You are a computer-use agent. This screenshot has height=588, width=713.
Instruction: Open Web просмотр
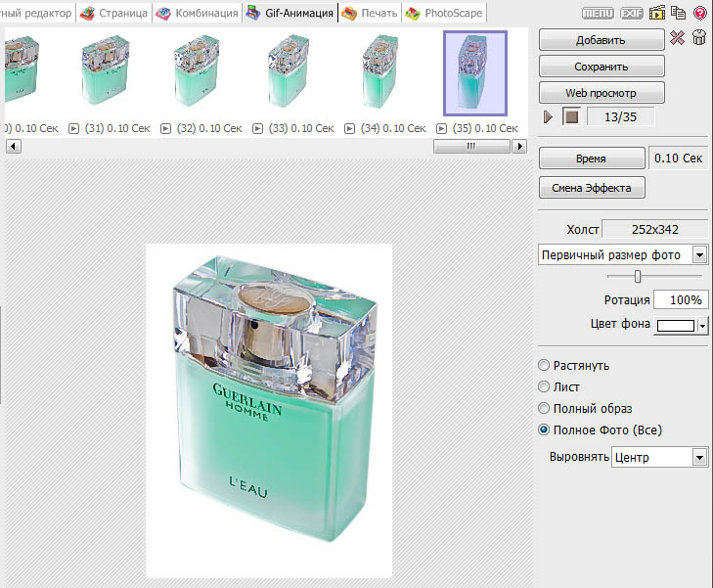coord(602,93)
